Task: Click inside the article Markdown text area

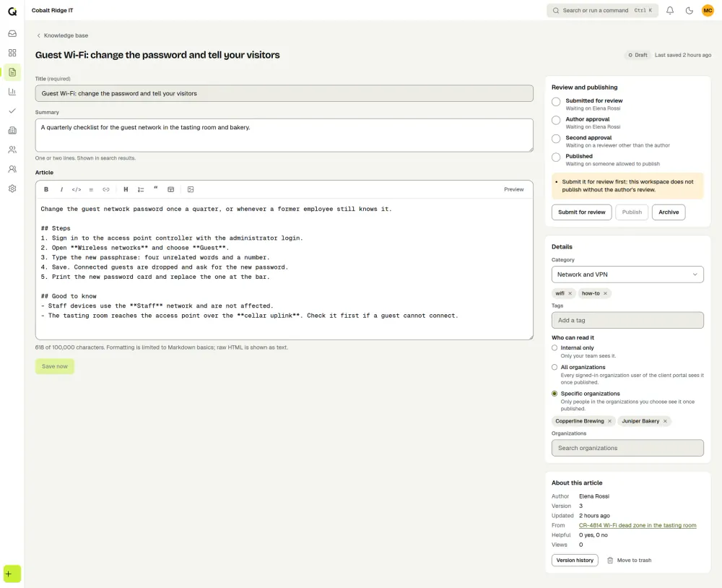Action: tap(284, 269)
